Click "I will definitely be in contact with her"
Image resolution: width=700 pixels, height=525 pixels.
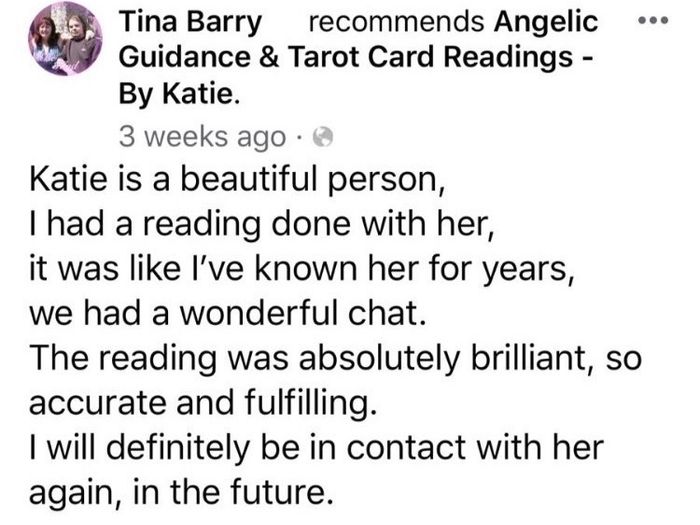point(317,448)
